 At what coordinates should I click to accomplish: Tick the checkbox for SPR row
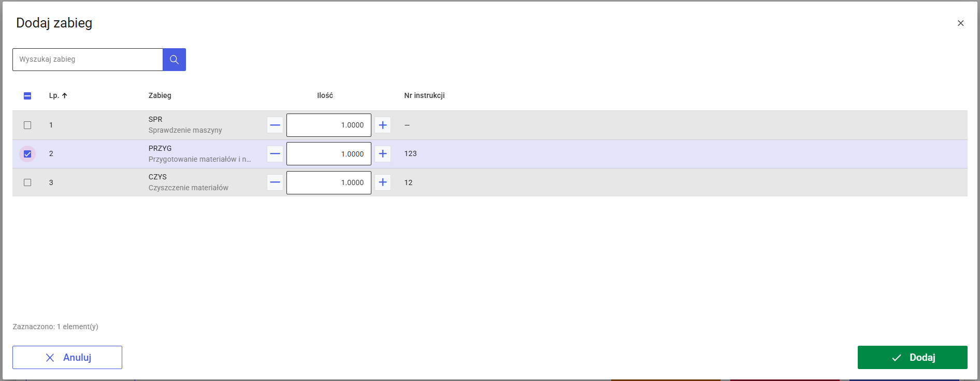point(27,125)
